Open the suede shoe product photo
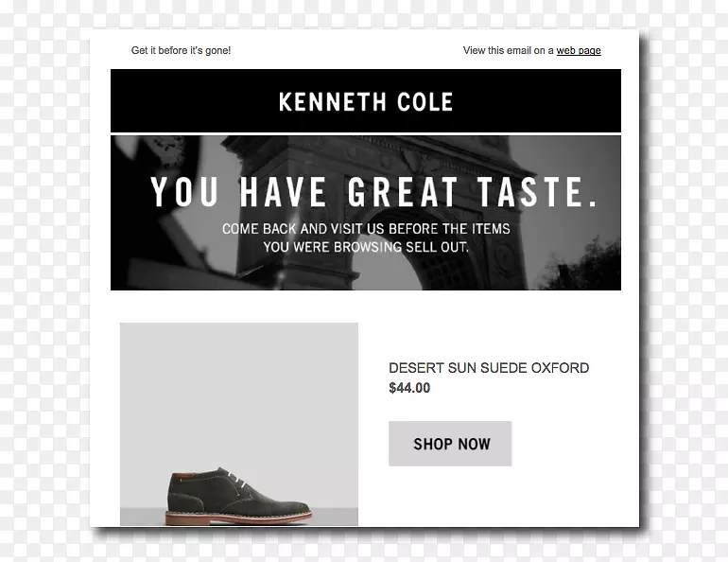Viewport: 728px width, 562px height. [238, 424]
